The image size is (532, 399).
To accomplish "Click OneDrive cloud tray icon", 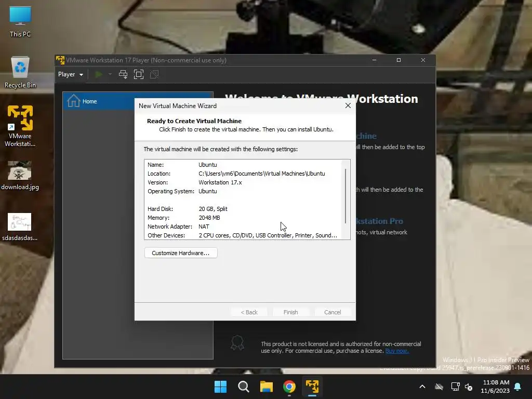I will (439, 387).
